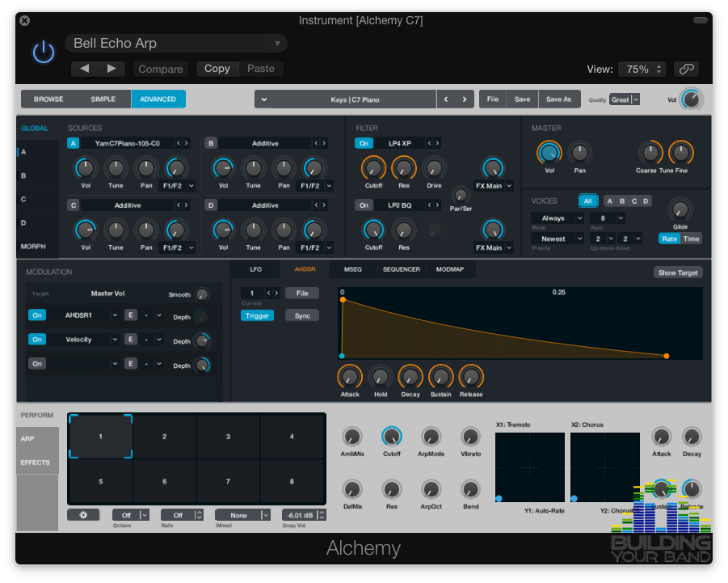Open Always voice mode dropdown
This screenshot has width=728, height=583.
tap(558, 218)
